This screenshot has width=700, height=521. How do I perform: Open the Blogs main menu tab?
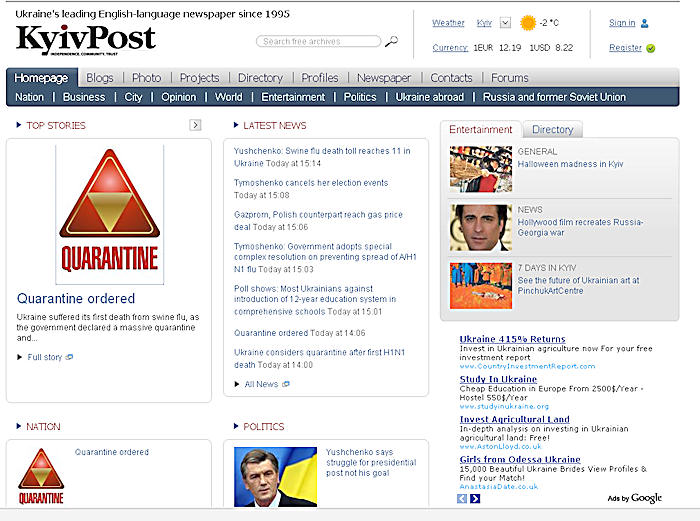tap(99, 78)
